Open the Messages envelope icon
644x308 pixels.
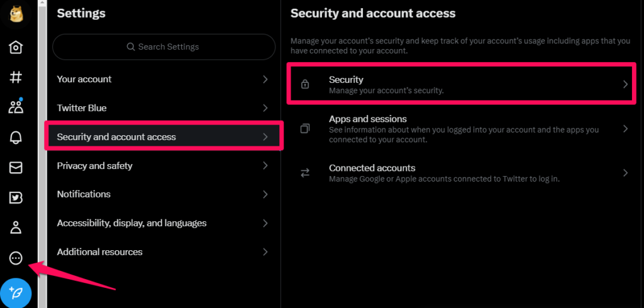[16, 168]
